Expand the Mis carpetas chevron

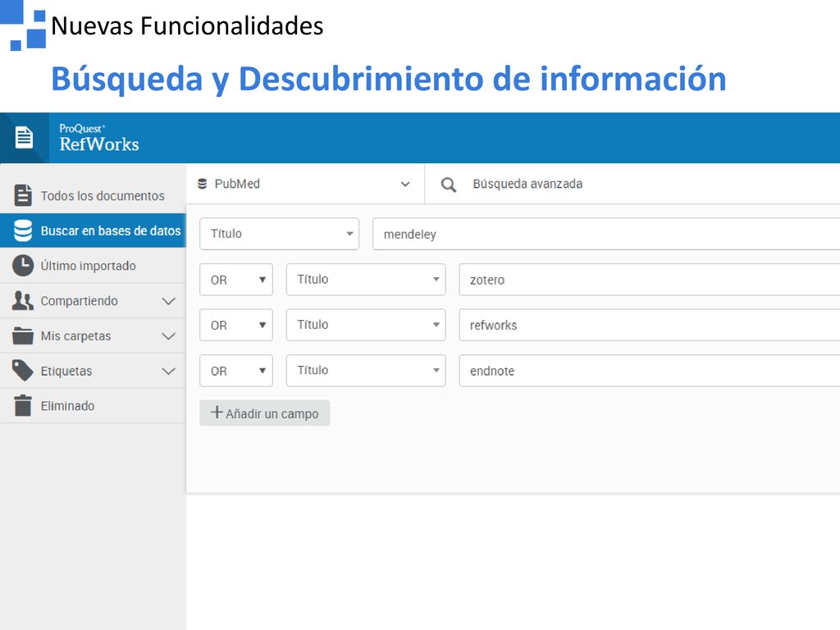pos(169,336)
